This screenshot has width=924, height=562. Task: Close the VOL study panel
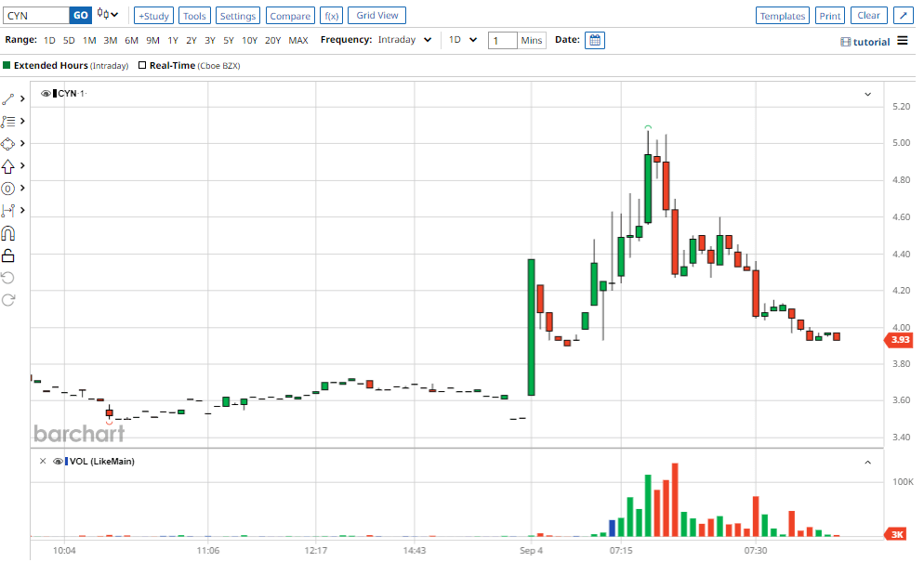(x=43, y=462)
